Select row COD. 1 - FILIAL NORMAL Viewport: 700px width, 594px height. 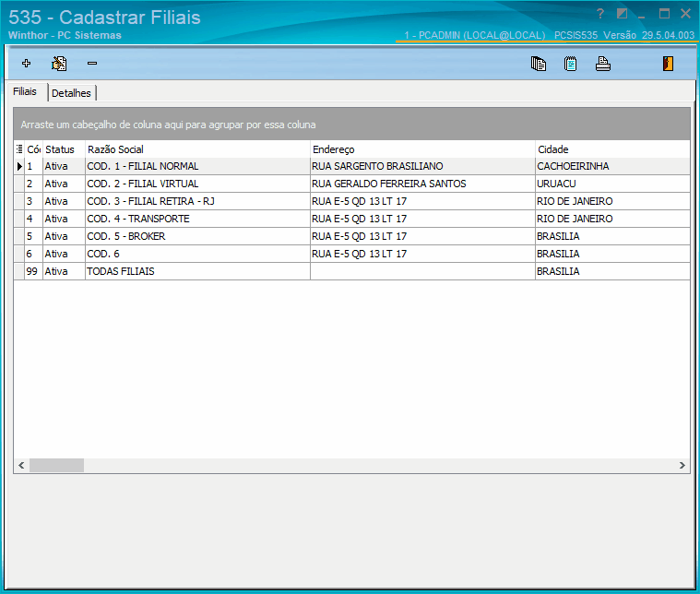[351, 166]
